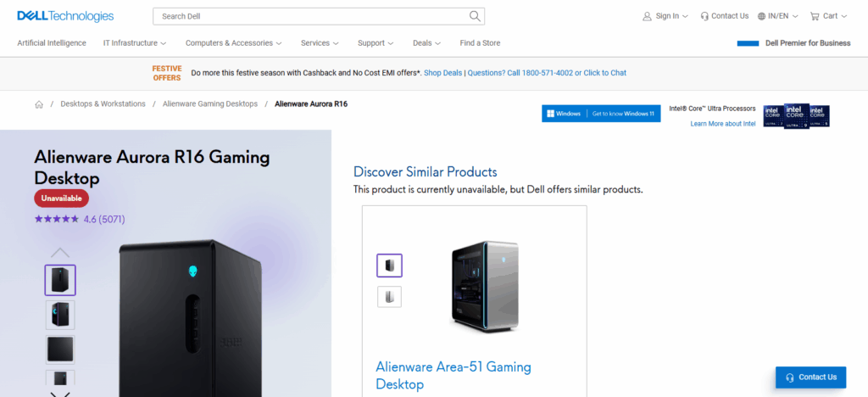
Task: Open Artificial Intelligence menu item
Action: point(52,43)
